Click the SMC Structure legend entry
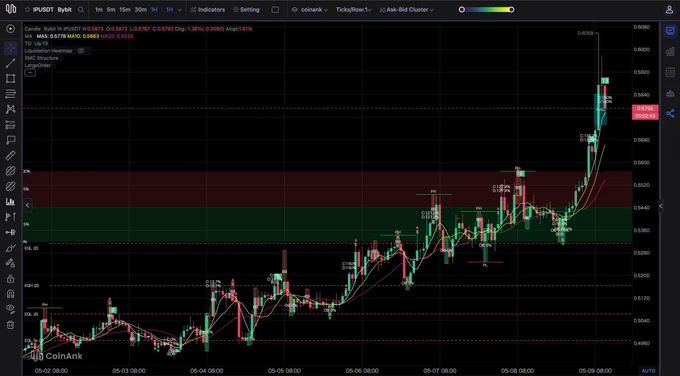The height and width of the screenshot is (376, 680). click(42, 58)
